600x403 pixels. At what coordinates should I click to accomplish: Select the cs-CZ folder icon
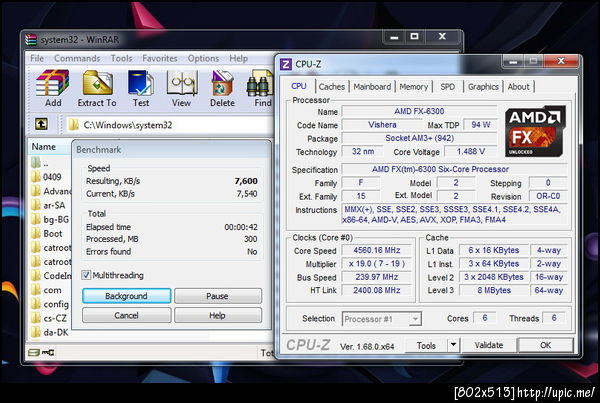pyautogui.click(x=36, y=318)
